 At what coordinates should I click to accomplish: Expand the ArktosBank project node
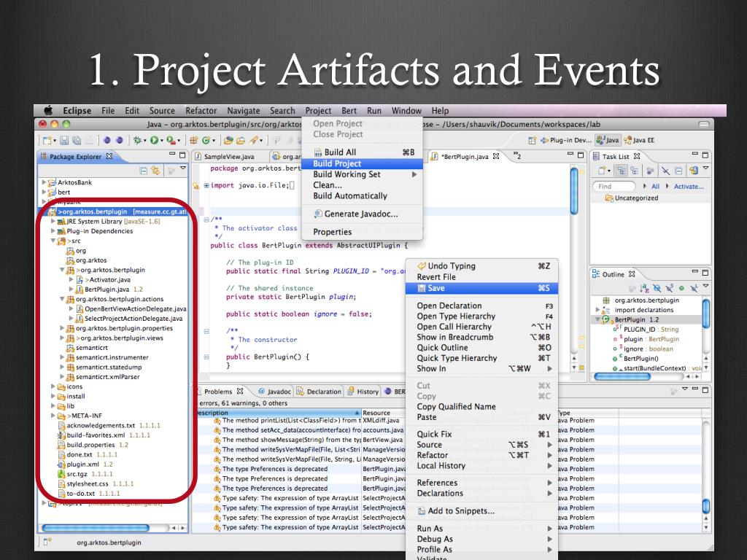(44, 182)
